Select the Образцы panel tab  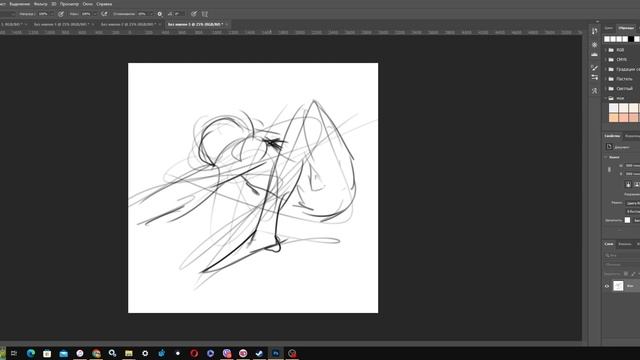tap(626, 28)
